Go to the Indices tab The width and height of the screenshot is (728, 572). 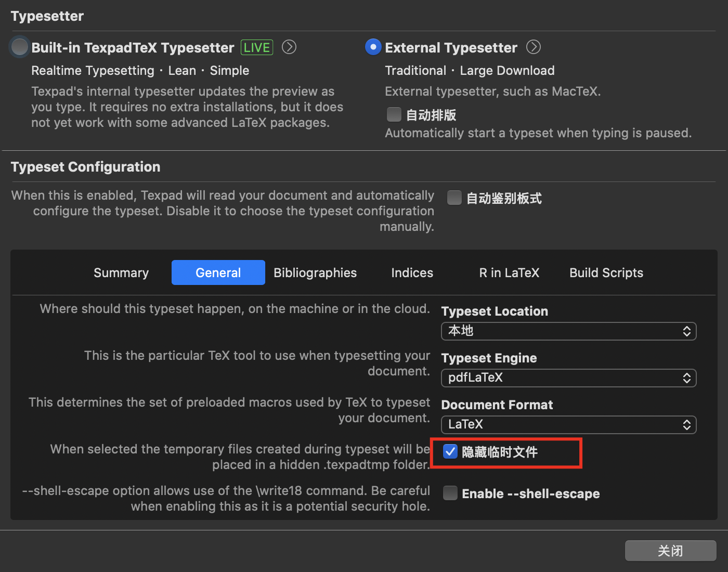412,273
